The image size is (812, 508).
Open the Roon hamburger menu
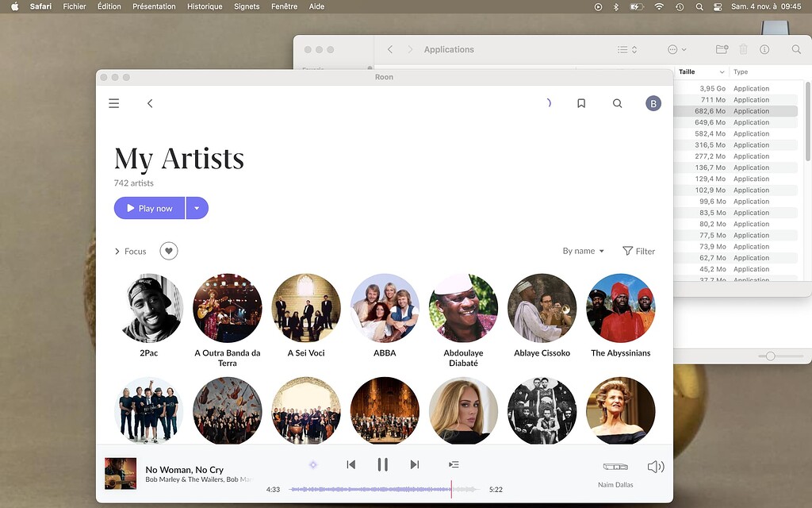[x=113, y=103]
